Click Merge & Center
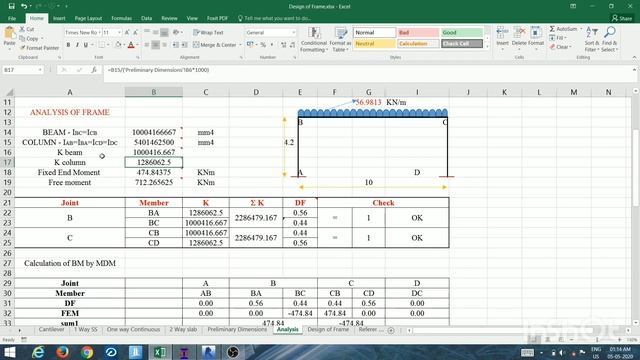640x360 pixels. point(214,45)
